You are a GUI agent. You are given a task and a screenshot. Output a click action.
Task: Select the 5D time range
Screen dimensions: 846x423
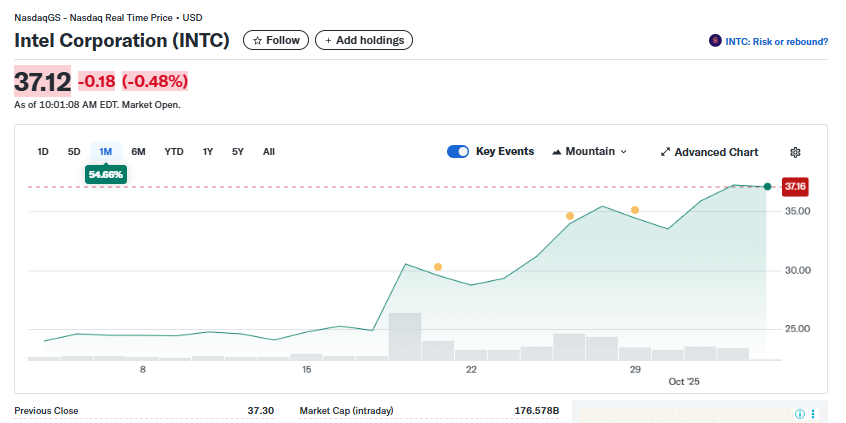pos(74,152)
